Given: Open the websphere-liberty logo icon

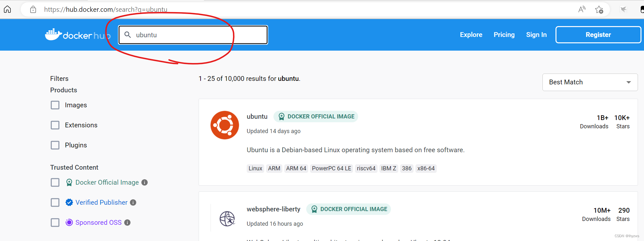Looking at the screenshot, I should coord(227,219).
